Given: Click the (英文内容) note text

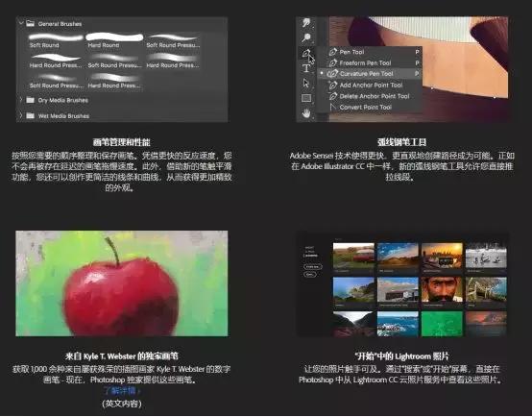Looking at the screenshot, I should tap(122, 404).
